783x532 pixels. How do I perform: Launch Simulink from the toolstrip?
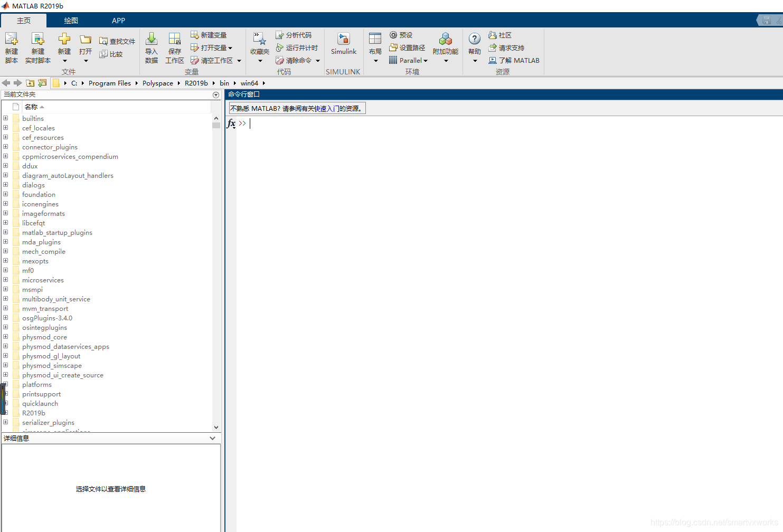[x=344, y=43]
